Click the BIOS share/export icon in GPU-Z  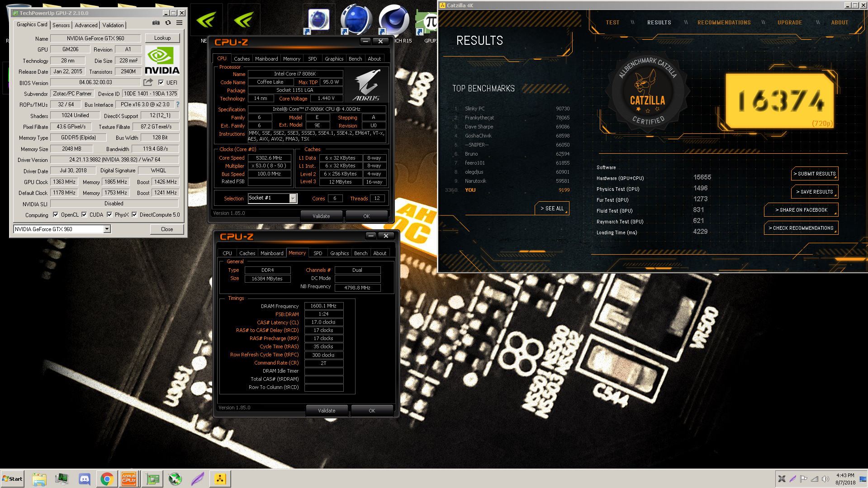click(x=148, y=82)
